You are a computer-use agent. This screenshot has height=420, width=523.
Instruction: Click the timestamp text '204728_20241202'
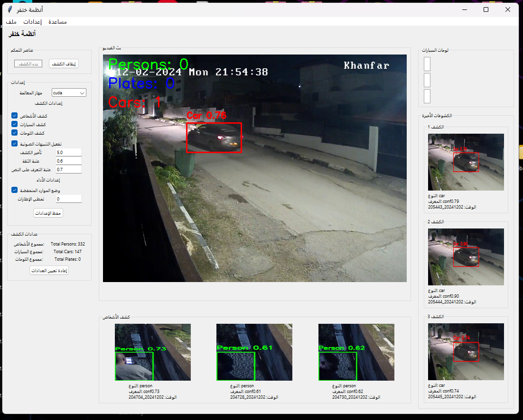click(248, 397)
